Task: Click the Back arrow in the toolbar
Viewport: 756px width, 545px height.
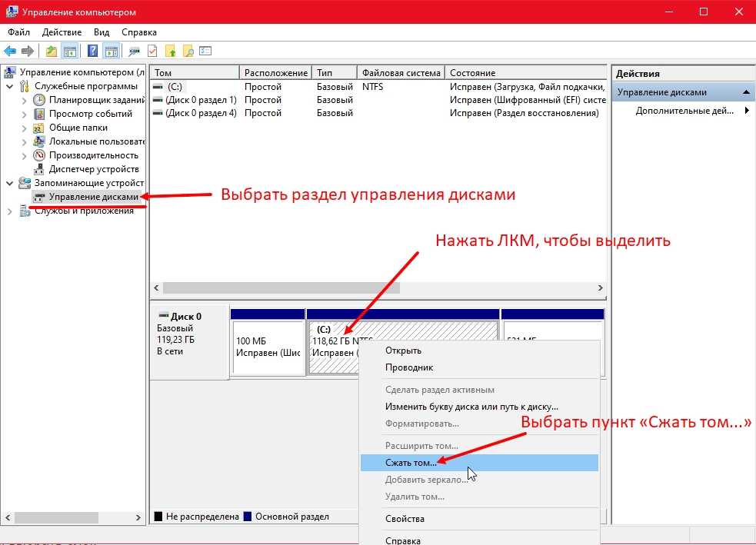Action: [x=10, y=52]
